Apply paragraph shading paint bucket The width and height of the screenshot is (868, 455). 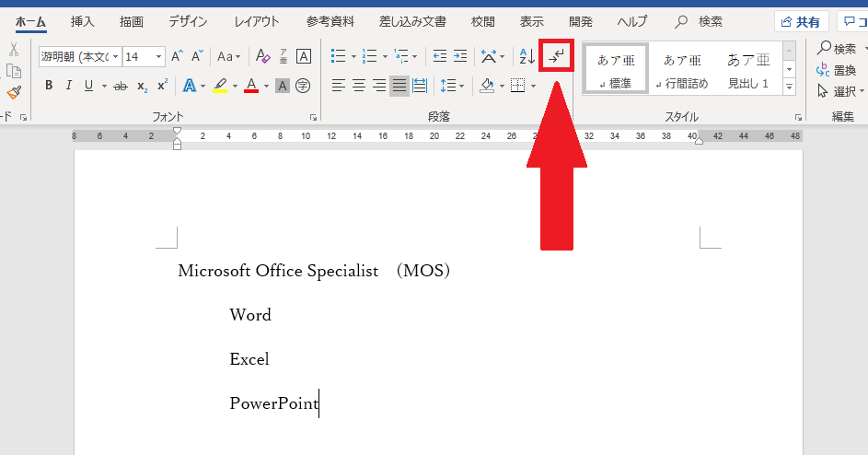tap(487, 86)
